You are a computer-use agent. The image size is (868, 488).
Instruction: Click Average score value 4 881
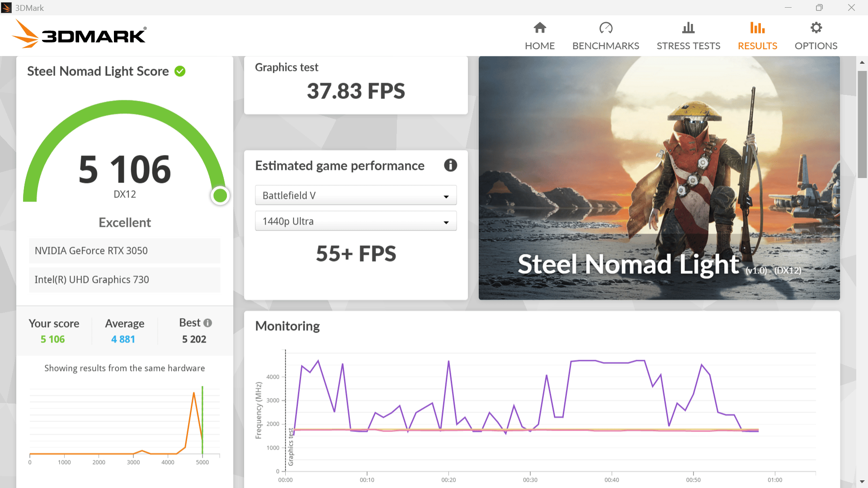[123, 339]
